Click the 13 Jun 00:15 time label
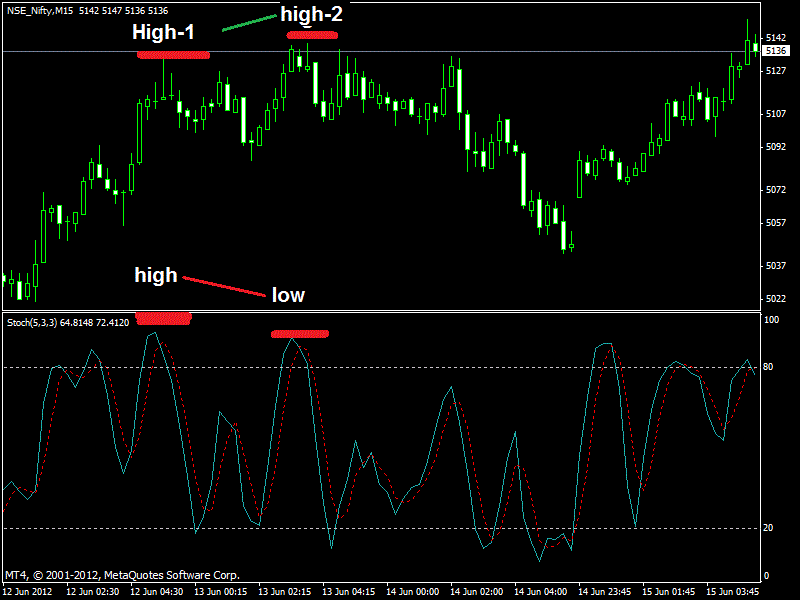800x600 pixels. point(220,592)
